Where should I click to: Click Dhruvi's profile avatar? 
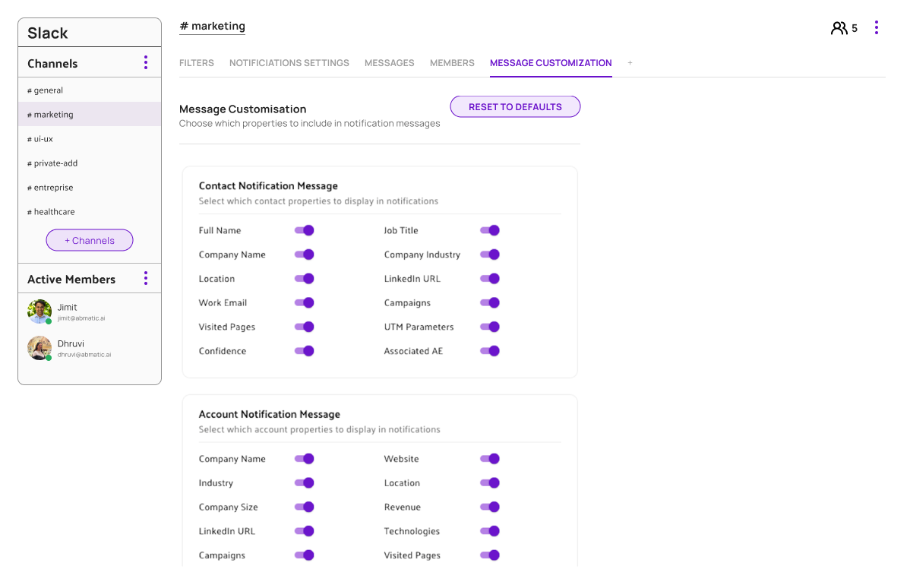tap(39, 348)
